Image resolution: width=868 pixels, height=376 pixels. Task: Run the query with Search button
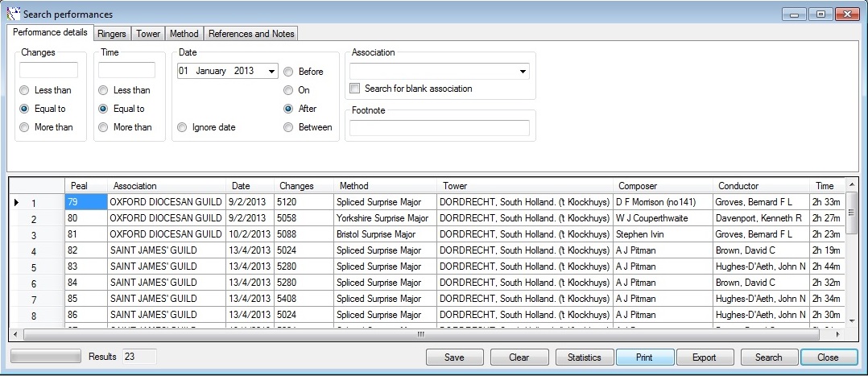768,357
